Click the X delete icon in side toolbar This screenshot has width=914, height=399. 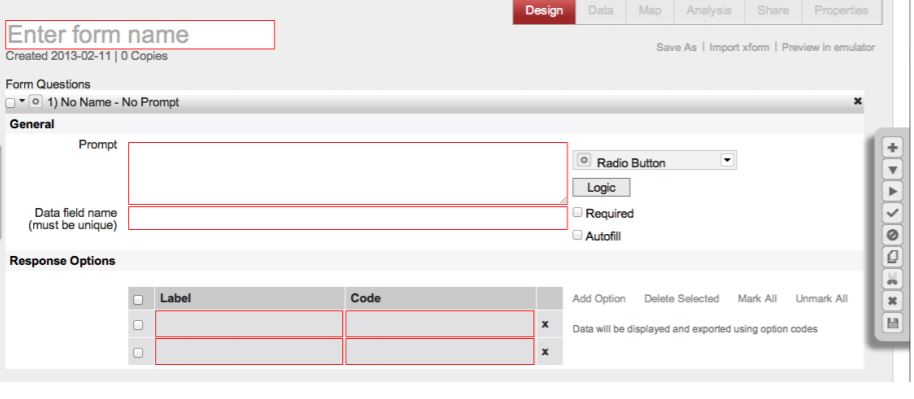point(891,301)
